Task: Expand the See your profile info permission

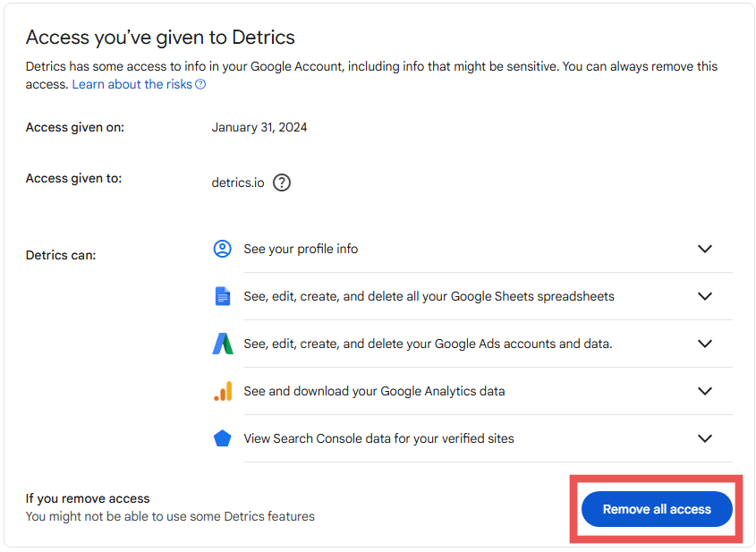Action: [705, 249]
